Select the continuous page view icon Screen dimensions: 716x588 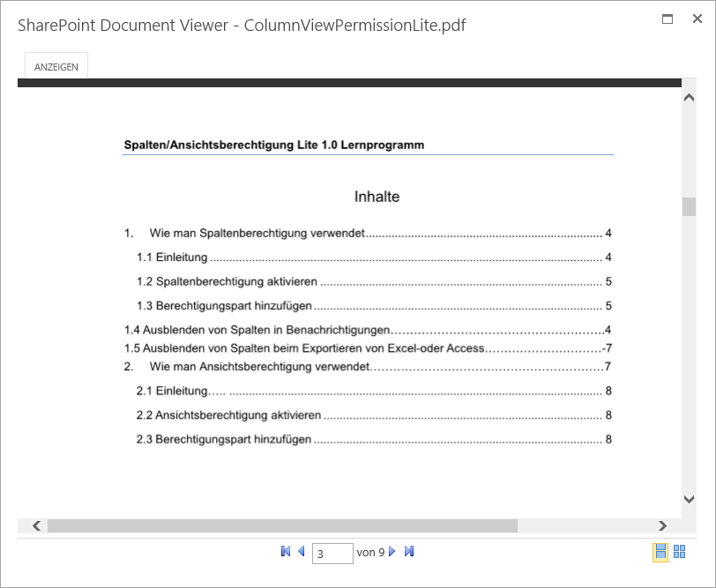point(660,552)
